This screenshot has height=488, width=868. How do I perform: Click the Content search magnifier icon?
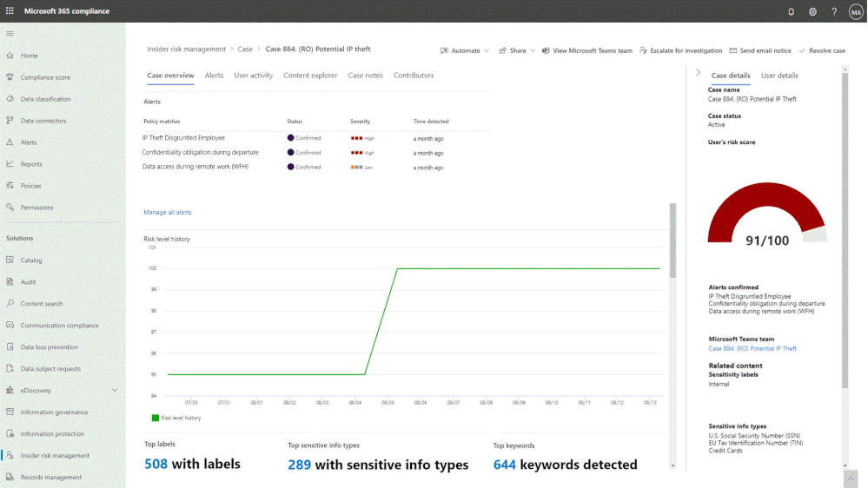(x=10, y=303)
